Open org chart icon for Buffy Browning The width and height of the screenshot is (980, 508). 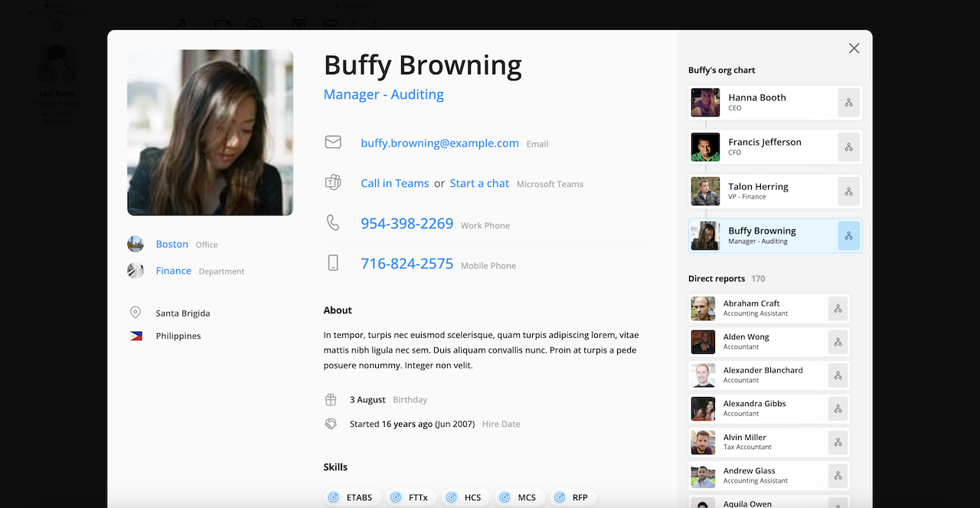[849, 236]
